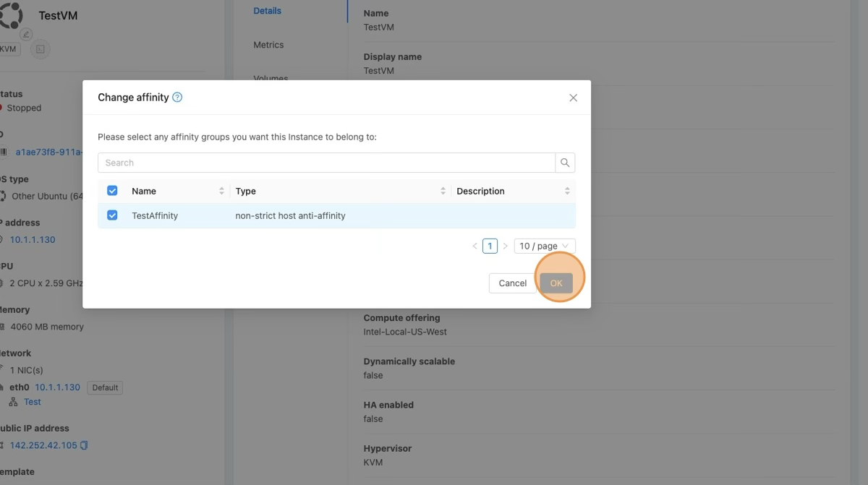Click the search magnifier button
The height and width of the screenshot is (485, 868).
click(x=565, y=163)
